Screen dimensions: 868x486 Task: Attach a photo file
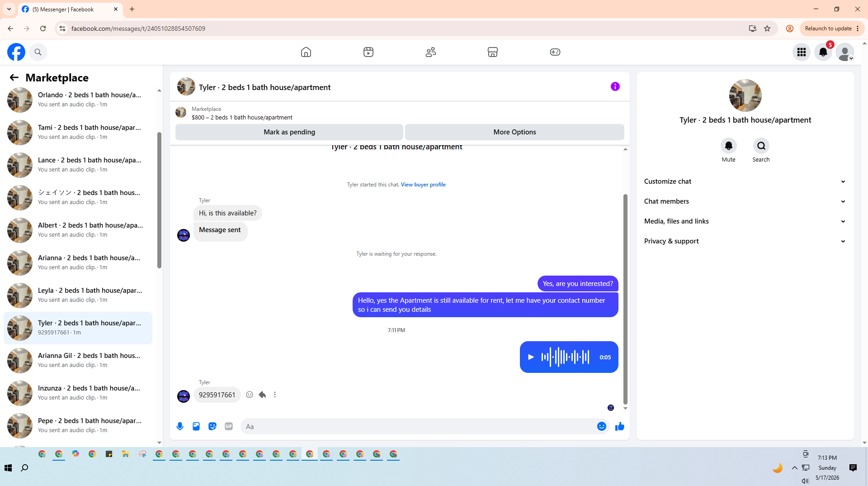tap(196, 426)
